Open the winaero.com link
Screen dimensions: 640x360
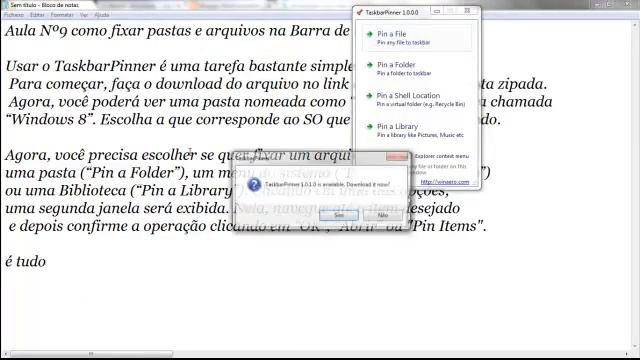click(x=444, y=182)
